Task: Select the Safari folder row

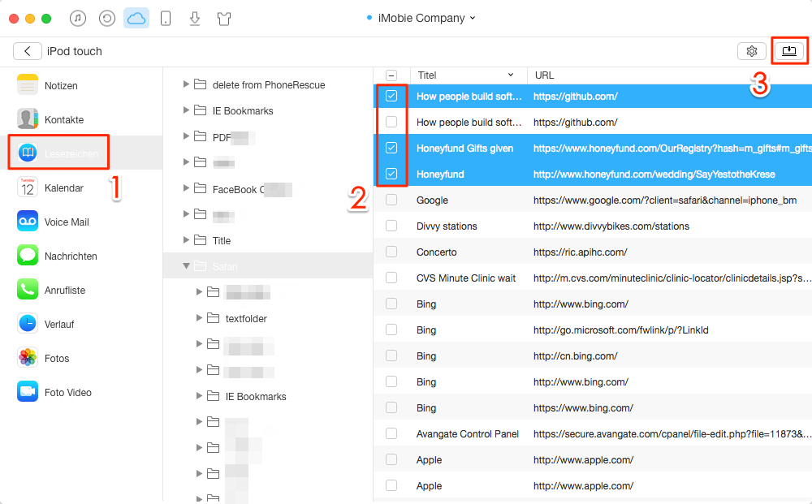Action: tap(268, 266)
